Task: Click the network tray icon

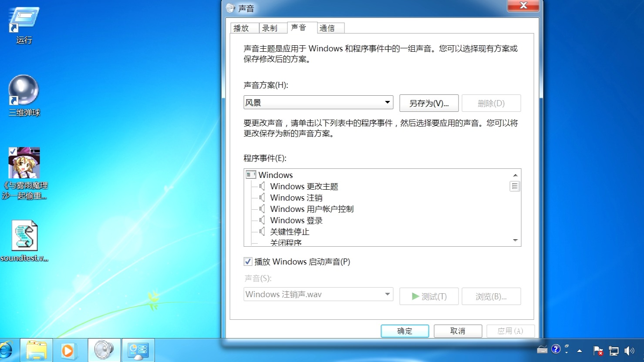Action: click(614, 350)
